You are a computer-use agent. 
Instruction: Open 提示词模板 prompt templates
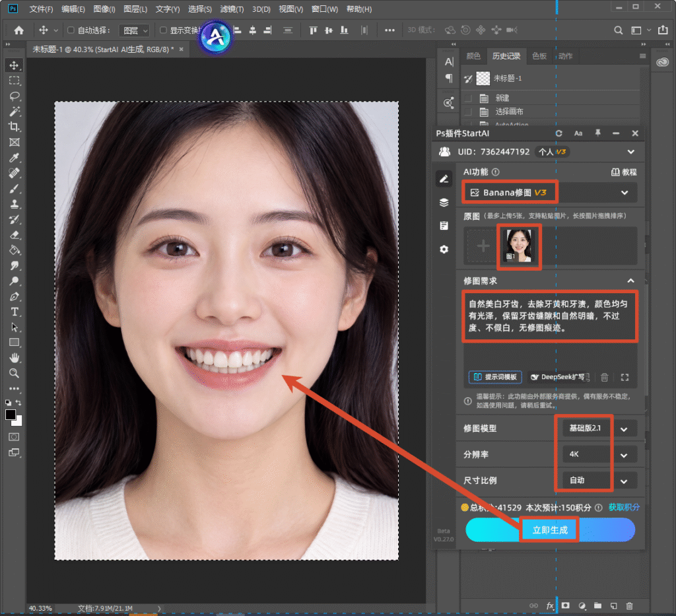(x=495, y=377)
